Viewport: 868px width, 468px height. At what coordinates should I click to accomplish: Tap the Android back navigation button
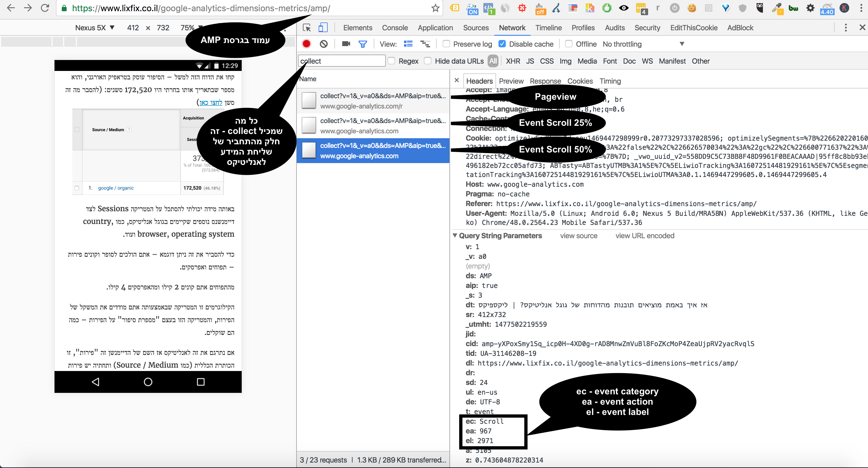95,382
